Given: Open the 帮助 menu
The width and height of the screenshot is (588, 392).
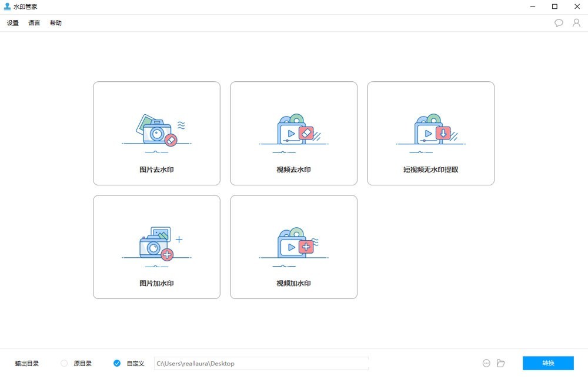Looking at the screenshot, I should coord(55,23).
